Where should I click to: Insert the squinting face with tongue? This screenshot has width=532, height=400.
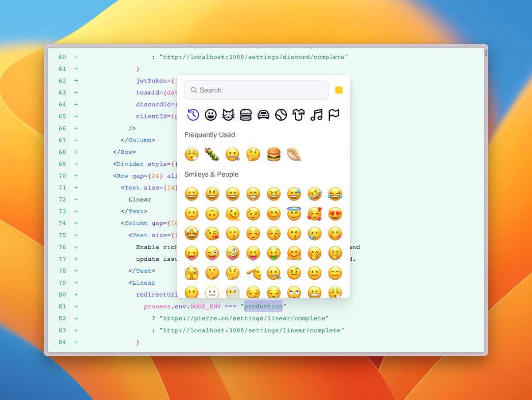(x=253, y=253)
